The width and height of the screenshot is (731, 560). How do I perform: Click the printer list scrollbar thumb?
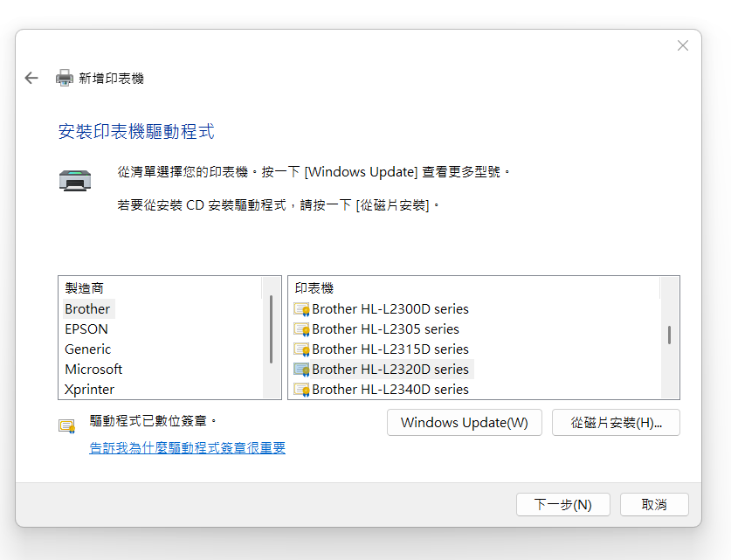[670, 335]
